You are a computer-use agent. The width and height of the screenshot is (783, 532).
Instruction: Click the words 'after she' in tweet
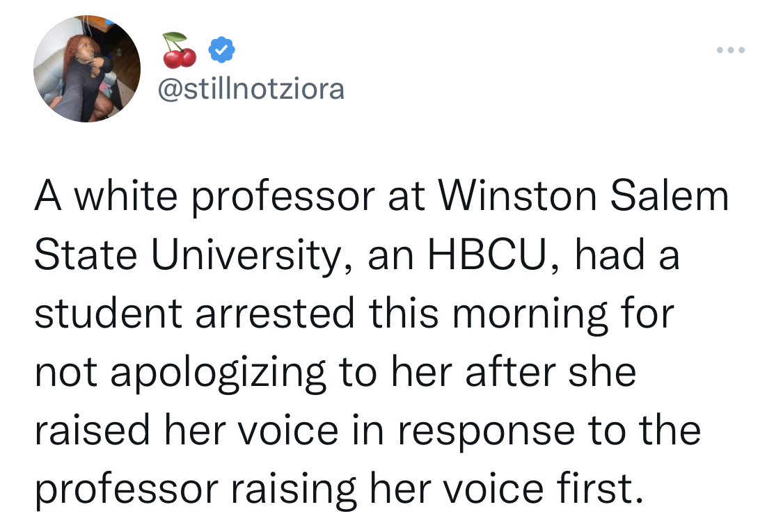tap(551, 371)
